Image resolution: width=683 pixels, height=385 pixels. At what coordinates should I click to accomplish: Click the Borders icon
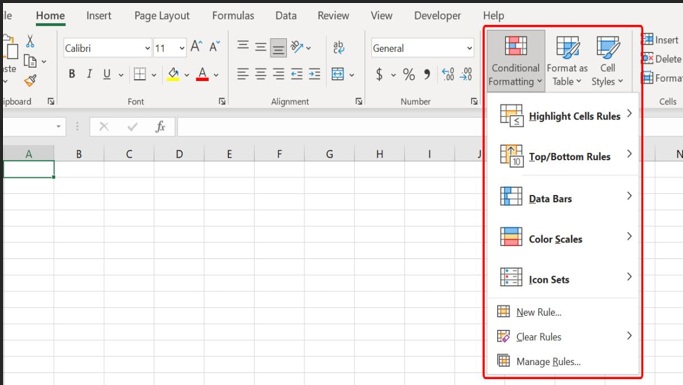140,74
